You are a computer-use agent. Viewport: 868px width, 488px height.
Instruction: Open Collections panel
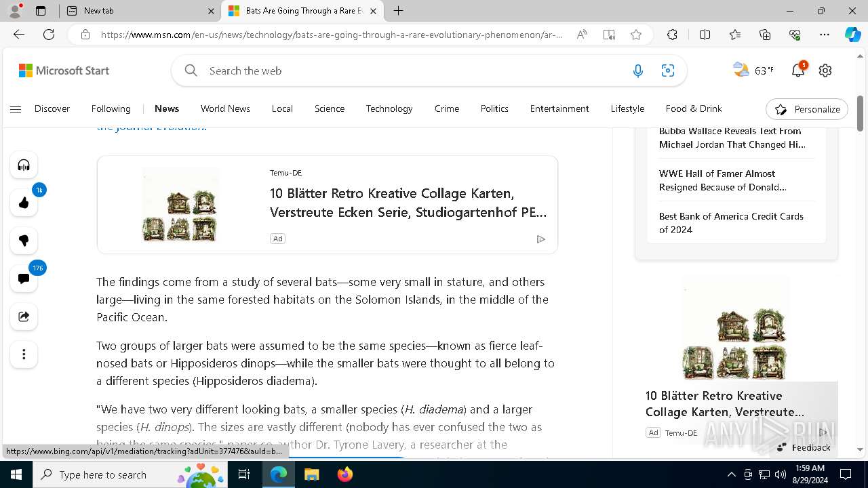pyautogui.click(x=765, y=35)
